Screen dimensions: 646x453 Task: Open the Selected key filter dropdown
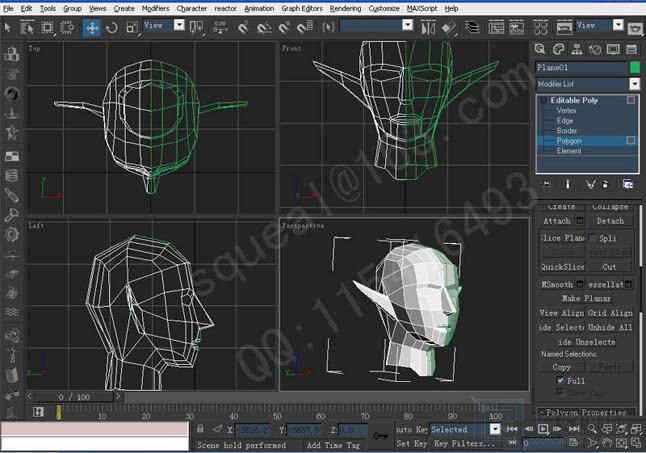click(x=495, y=429)
